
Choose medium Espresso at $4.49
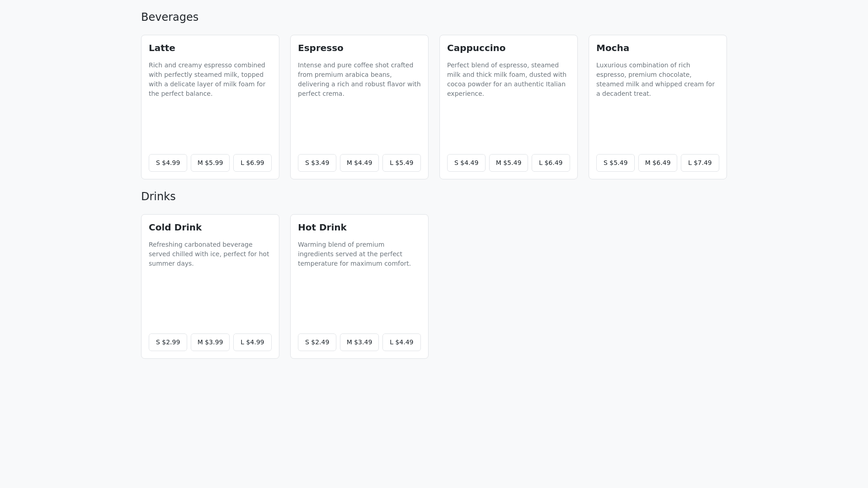(x=359, y=163)
